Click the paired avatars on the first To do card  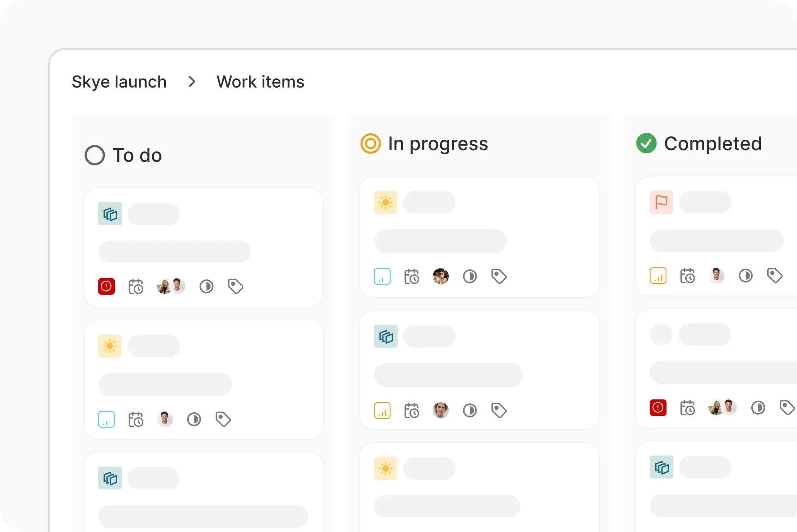[x=170, y=286]
